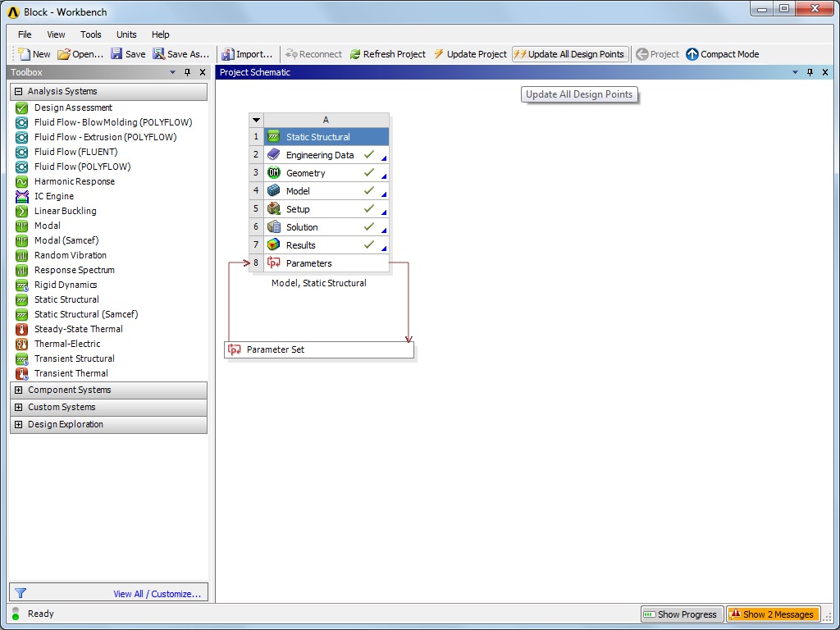The width and height of the screenshot is (840, 630).
Task: Close the Toolbox panel
Action: pyautogui.click(x=203, y=72)
